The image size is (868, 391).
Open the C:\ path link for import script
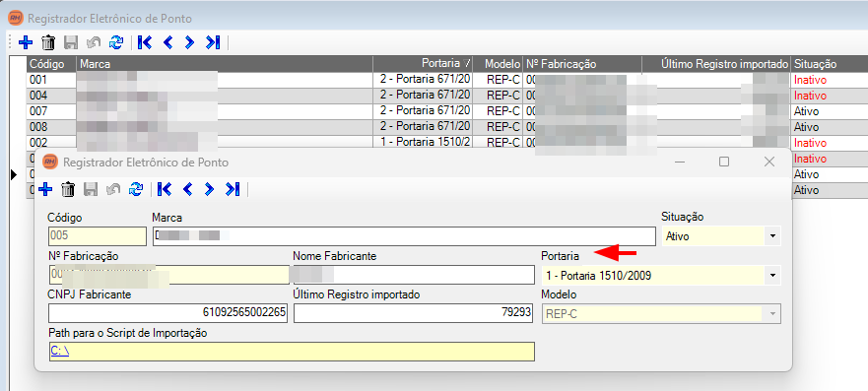coord(60,352)
